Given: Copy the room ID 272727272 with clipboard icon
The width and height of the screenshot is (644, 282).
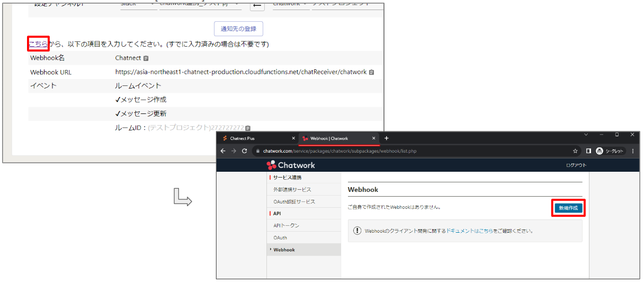Looking at the screenshot, I should click(x=248, y=128).
